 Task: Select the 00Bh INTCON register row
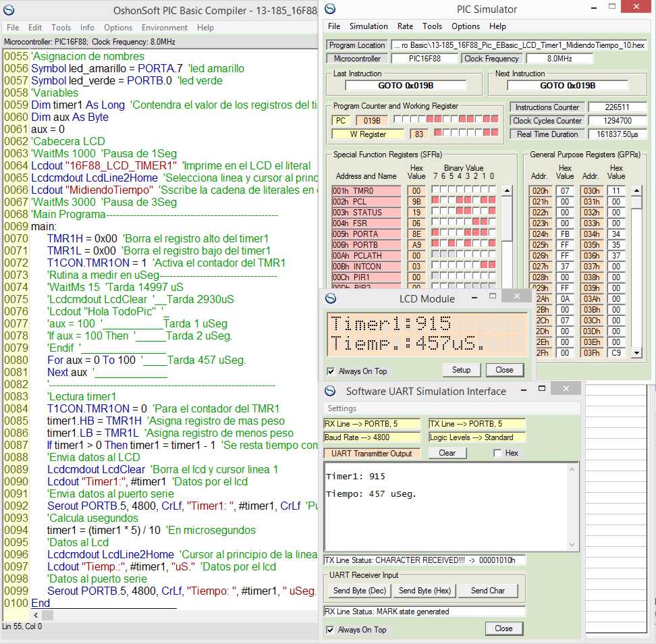coord(366,267)
